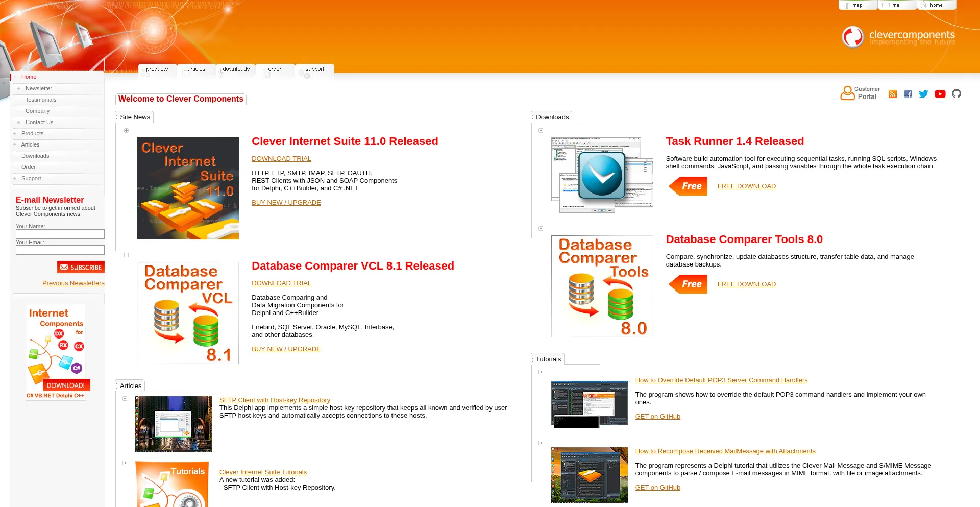Click the Database Comparer VCL 8.1 box image
The height and width of the screenshot is (507, 980).
point(188,313)
